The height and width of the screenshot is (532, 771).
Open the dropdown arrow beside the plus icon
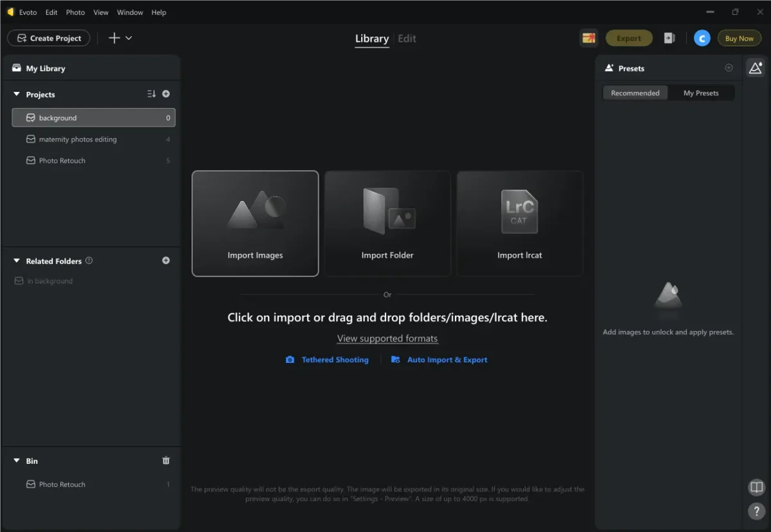click(x=128, y=38)
